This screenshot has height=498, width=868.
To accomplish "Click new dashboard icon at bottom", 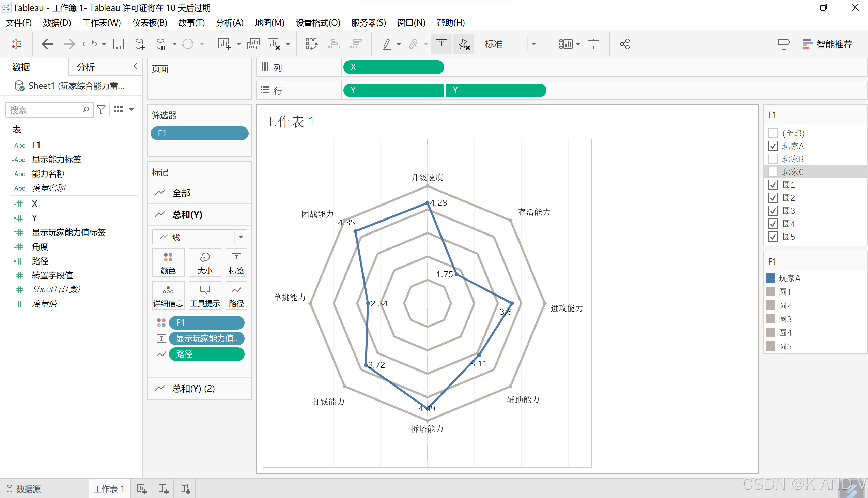I will click(164, 489).
